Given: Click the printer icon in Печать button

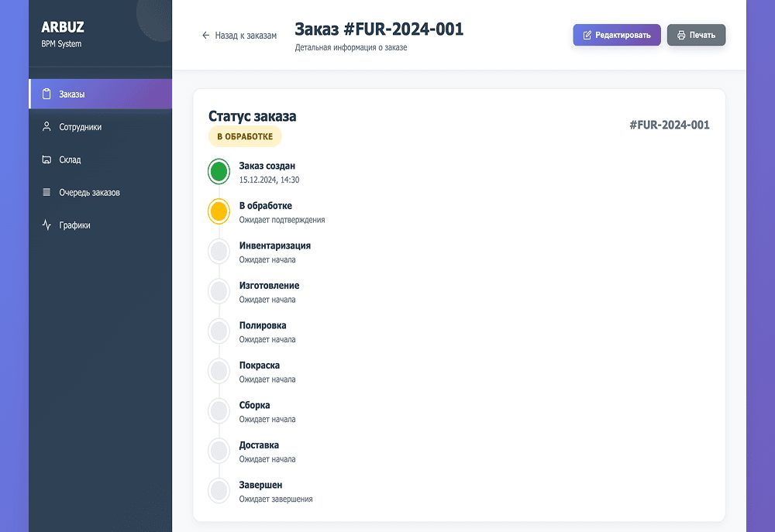Looking at the screenshot, I should [680, 36].
